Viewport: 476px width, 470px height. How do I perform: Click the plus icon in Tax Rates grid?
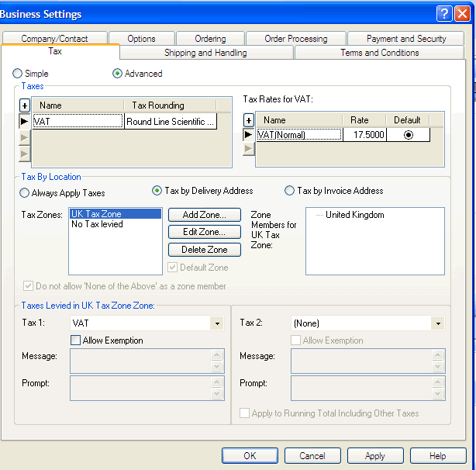248,120
